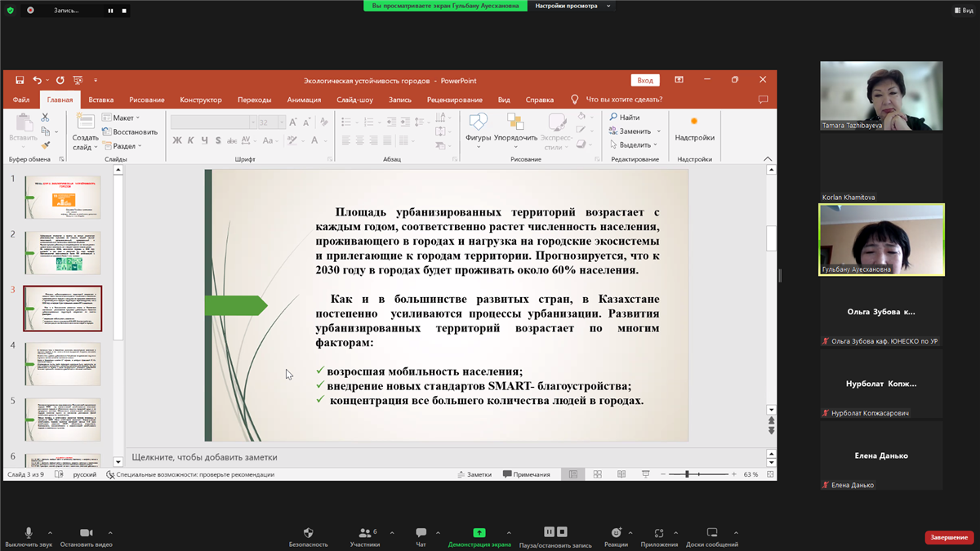Switch to Slide Sorter view icon
The height and width of the screenshot is (551, 980).
598,474
